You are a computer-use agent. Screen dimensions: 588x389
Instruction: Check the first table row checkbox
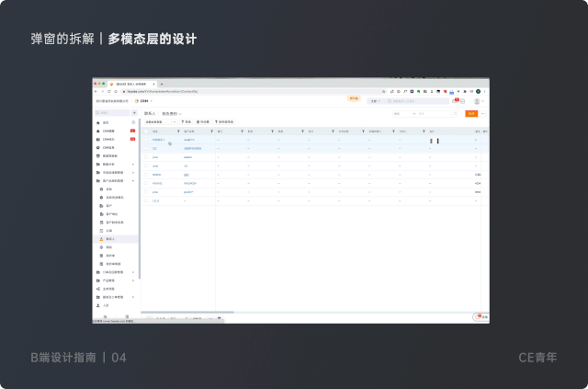pos(146,140)
